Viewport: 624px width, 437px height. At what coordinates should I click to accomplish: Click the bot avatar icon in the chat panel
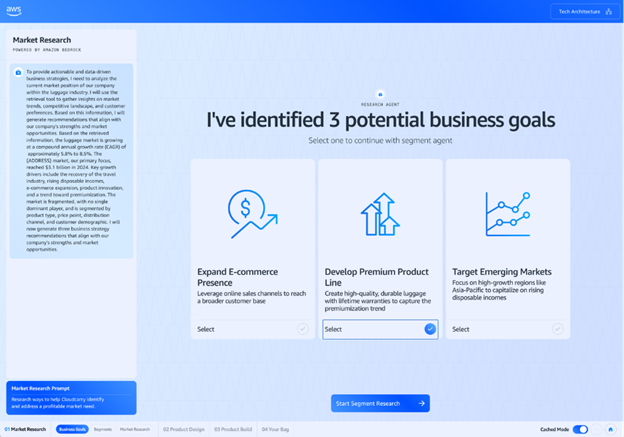pyautogui.click(x=18, y=72)
